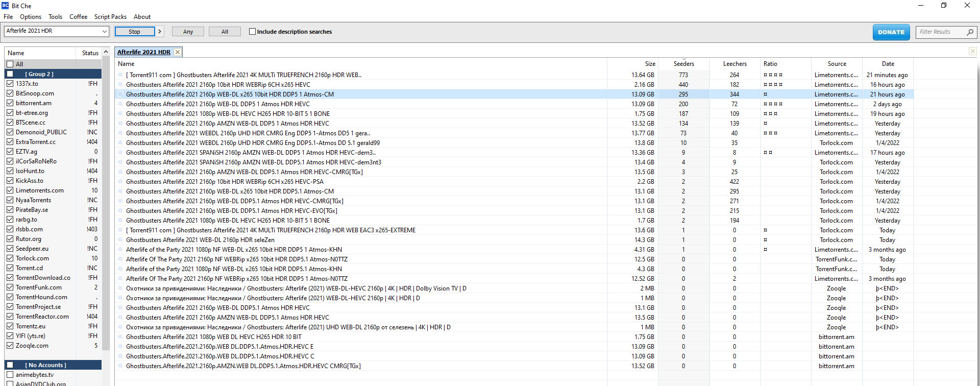Select the 10bit HDR WEBRip HEVC-PSA result
This screenshot has width=980, height=386.
[514, 182]
